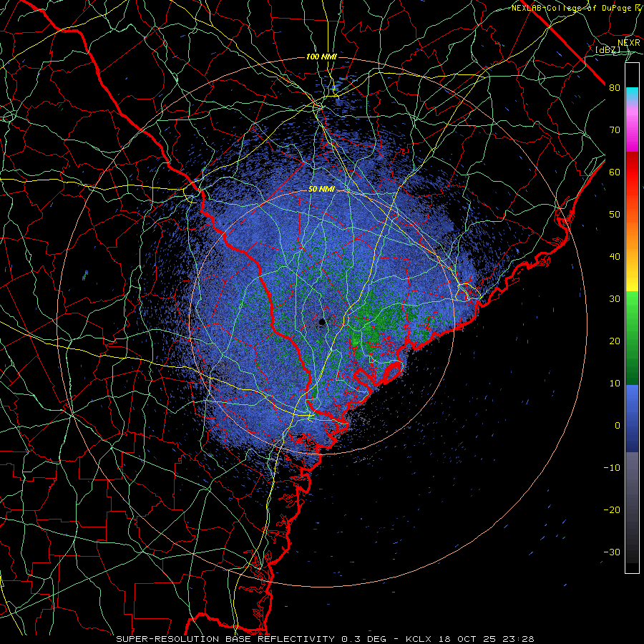Click the 18 OCT 25 23:28 timestamp
Viewport: 644px width, 644px height.
[x=487, y=639]
